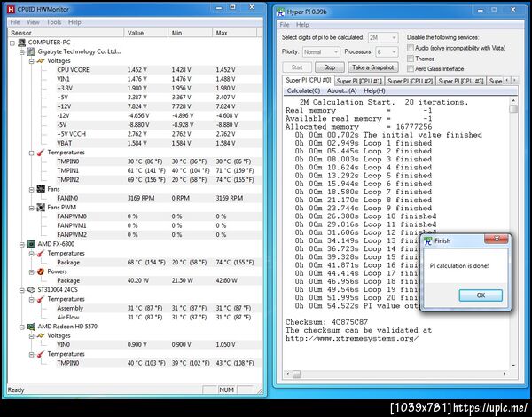Select the TMPIN2 temperature row under Gigabyte
Screen dimensions: 532x417
pos(159,180)
